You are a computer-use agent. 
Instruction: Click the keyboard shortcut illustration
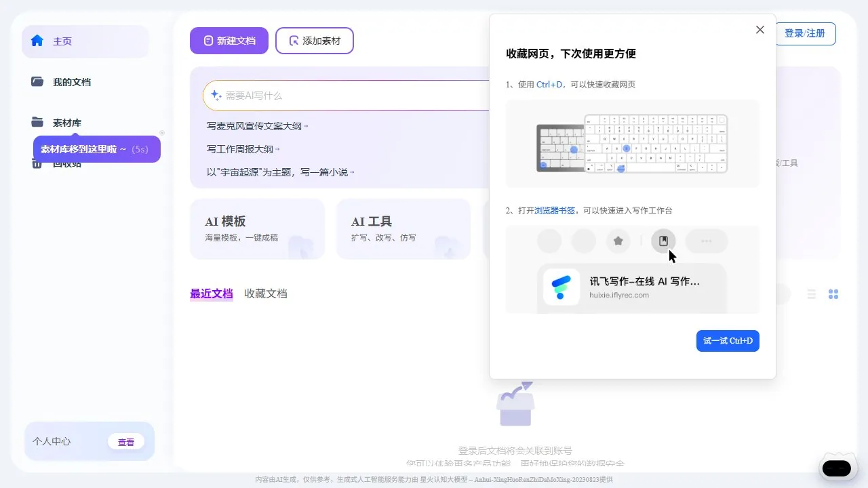pos(632,144)
